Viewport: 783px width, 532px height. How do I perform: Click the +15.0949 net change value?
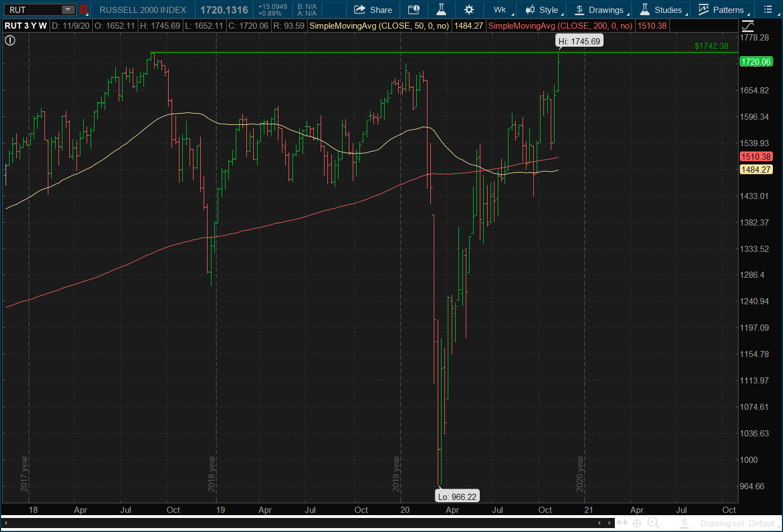point(272,7)
